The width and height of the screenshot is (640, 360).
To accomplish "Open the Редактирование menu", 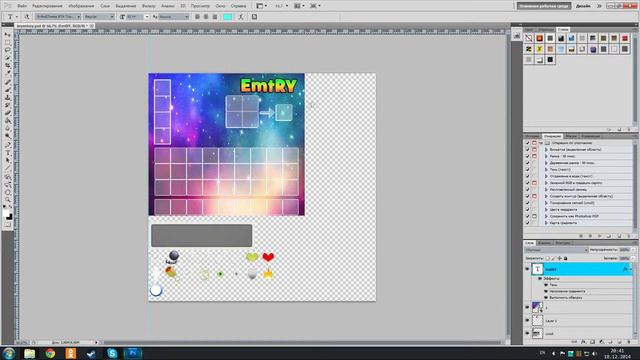I will pyautogui.click(x=47, y=6).
